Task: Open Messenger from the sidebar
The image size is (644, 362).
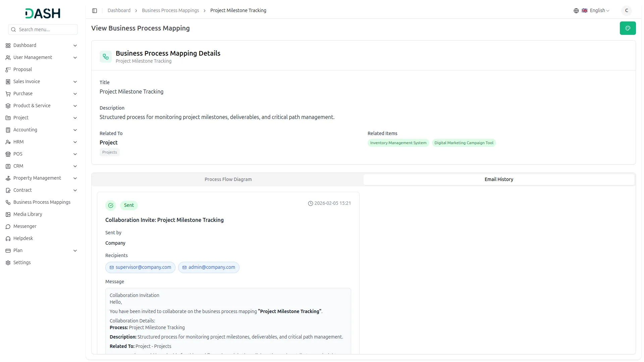Action: [25, 227]
